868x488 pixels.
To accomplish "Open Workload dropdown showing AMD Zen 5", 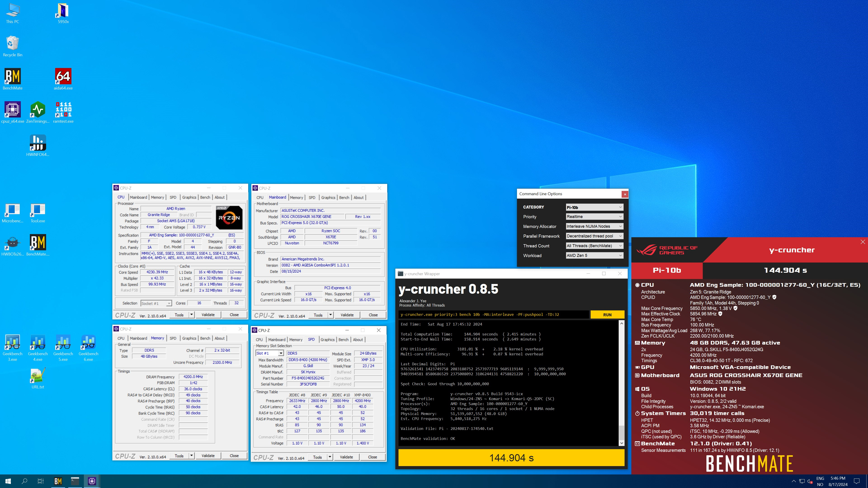I will [x=594, y=255].
